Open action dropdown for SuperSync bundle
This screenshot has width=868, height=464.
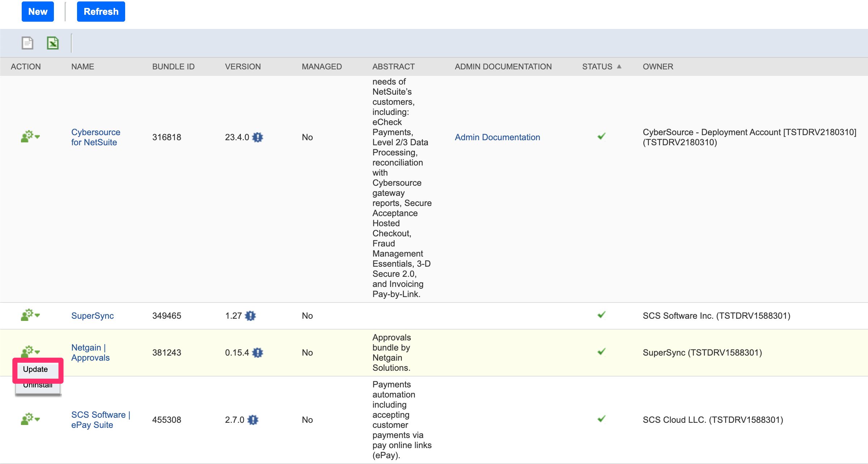(30, 315)
